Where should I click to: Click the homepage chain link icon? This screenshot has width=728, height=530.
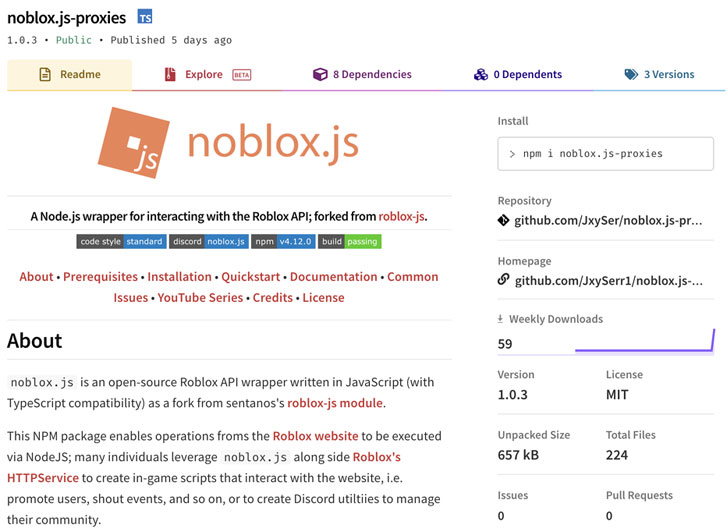coord(503,280)
